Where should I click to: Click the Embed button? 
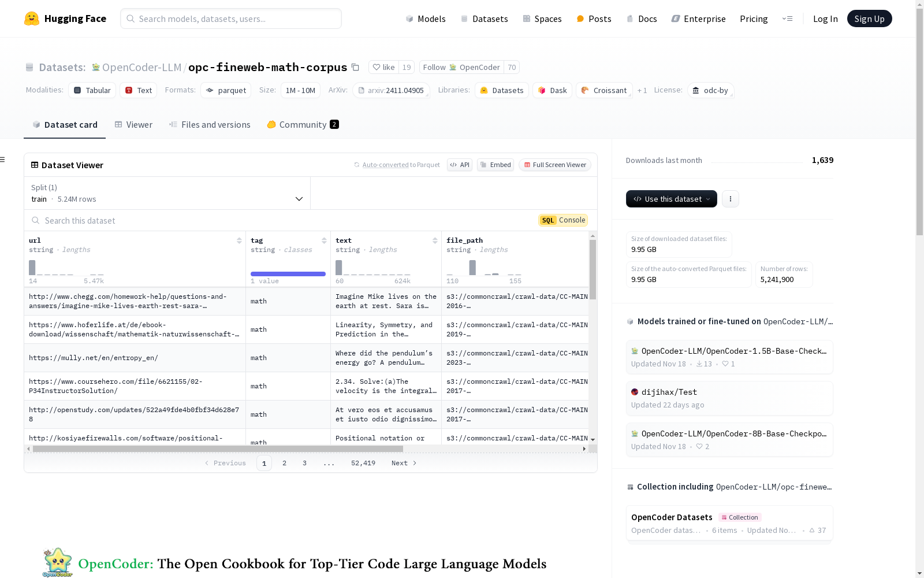[495, 165]
